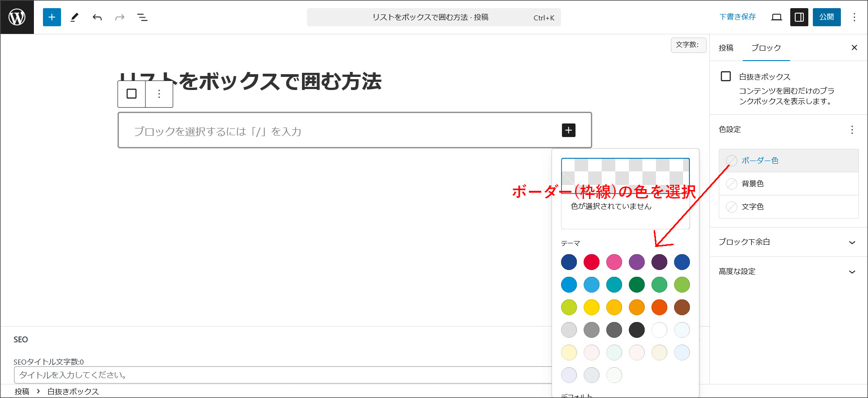Select the pencil edit tool
The height and width of the screenshot is (398, 868).
(75, 17)
